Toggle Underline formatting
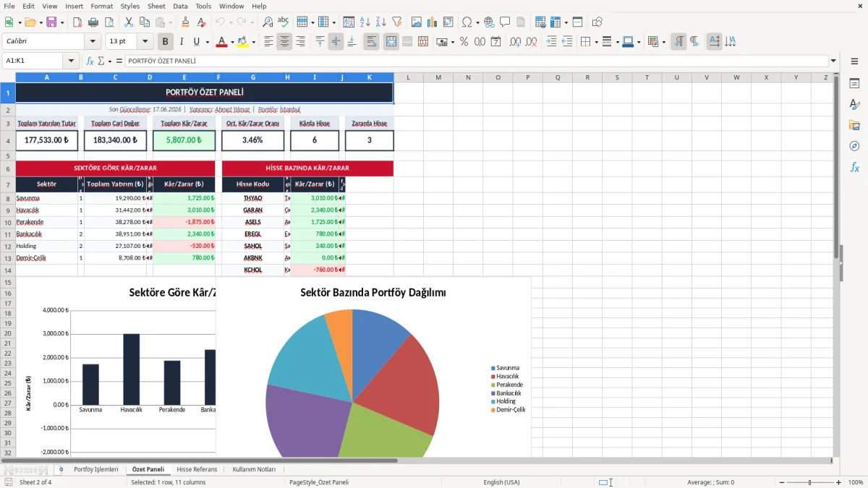Image resolution: width=868 pixels, height=488 pixels. coord(197,42)
